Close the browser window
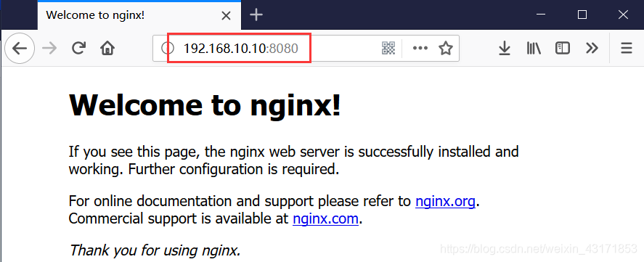 (623, 15)
